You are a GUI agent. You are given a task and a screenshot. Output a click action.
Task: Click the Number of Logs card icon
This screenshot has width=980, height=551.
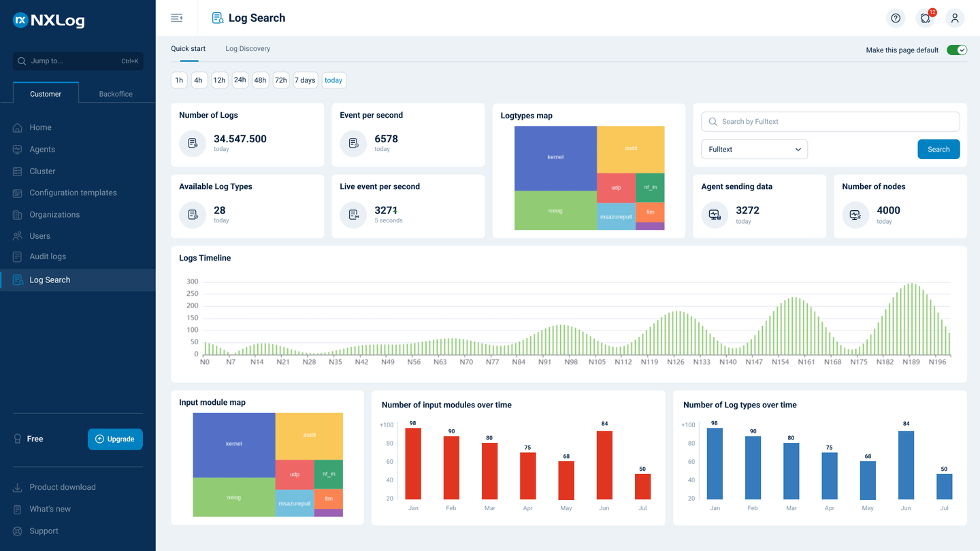(193, 144)
